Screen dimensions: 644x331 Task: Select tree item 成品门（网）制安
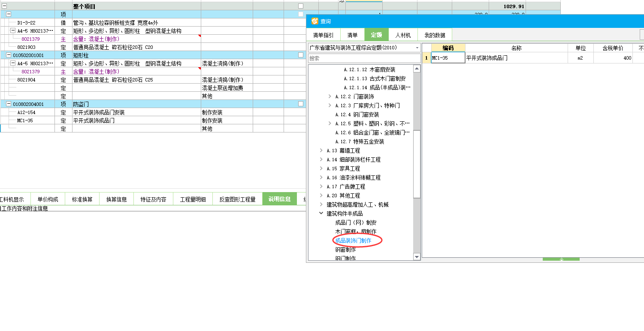click(x=356, y=223)
